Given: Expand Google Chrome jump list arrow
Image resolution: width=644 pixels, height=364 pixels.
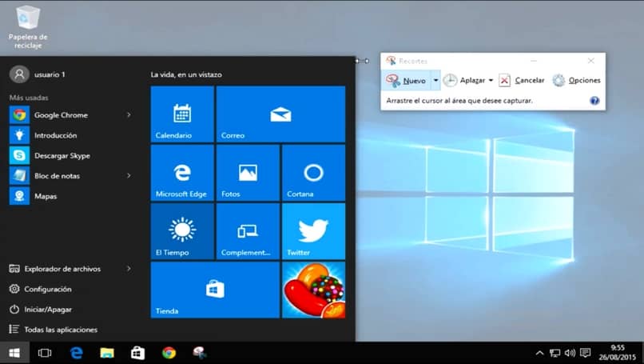Looking at the screenshot, I should point(129,114).
